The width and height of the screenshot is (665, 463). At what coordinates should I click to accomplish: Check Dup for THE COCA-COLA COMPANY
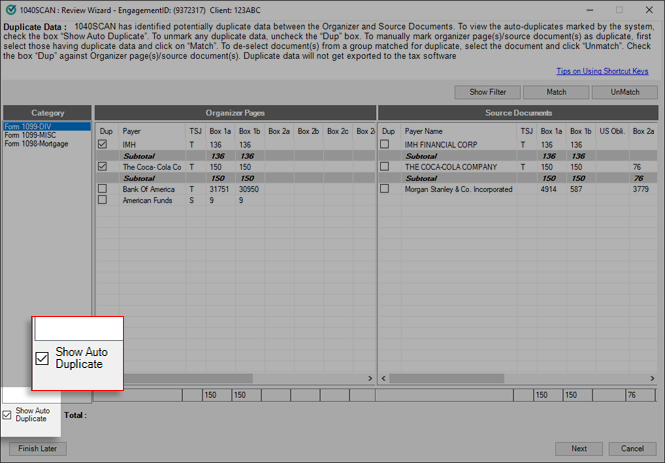pyautogui.click(x=385, y=166)
